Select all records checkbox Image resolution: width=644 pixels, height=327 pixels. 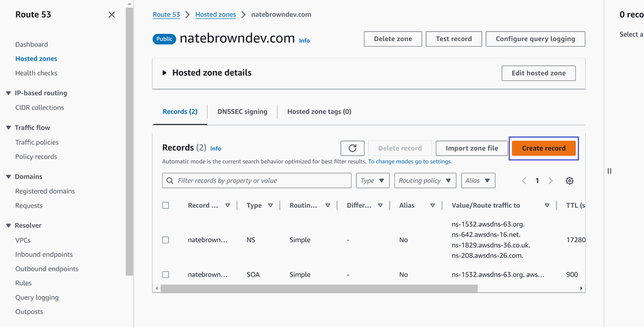click(165, 205)
